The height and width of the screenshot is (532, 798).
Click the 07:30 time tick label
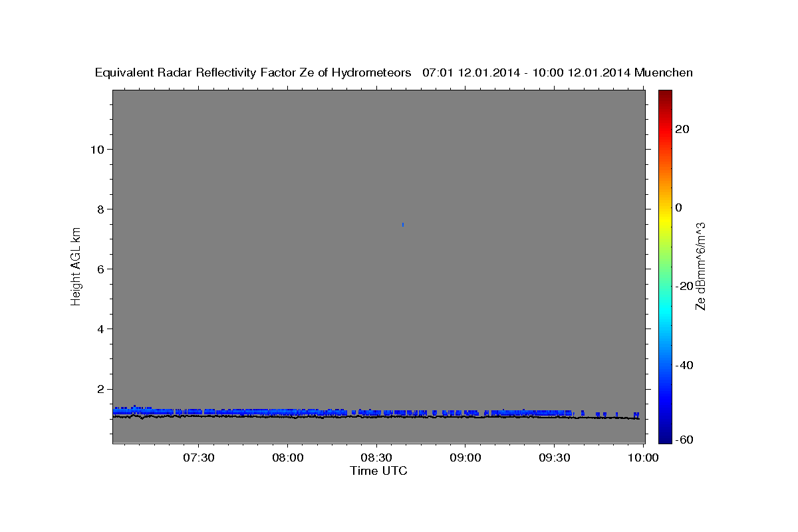pos(198,458)
